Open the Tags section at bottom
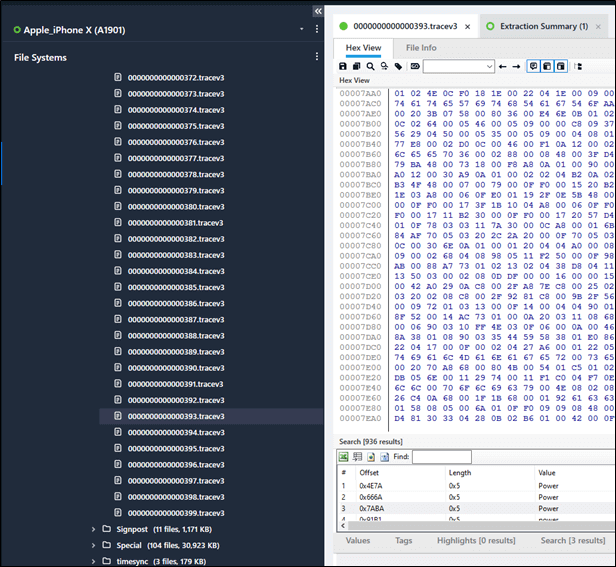Screen dimensions: 616x567 point(403,541)
